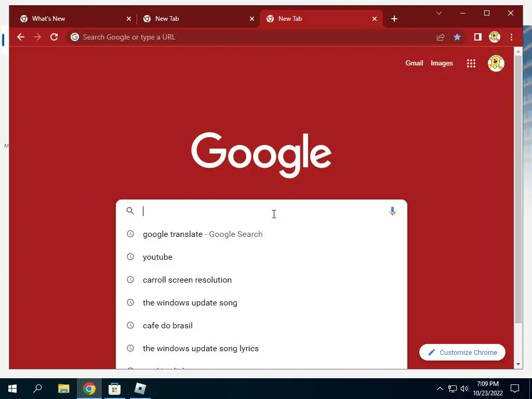
Task: Click scrollbar up arrow
Action: pyautogui.click(x=518, y=51)
